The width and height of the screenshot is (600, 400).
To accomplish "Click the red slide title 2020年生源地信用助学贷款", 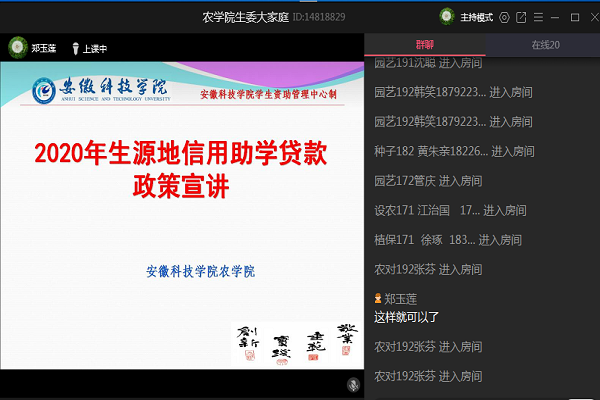I will pyautogui.click(x=180, y=154).
